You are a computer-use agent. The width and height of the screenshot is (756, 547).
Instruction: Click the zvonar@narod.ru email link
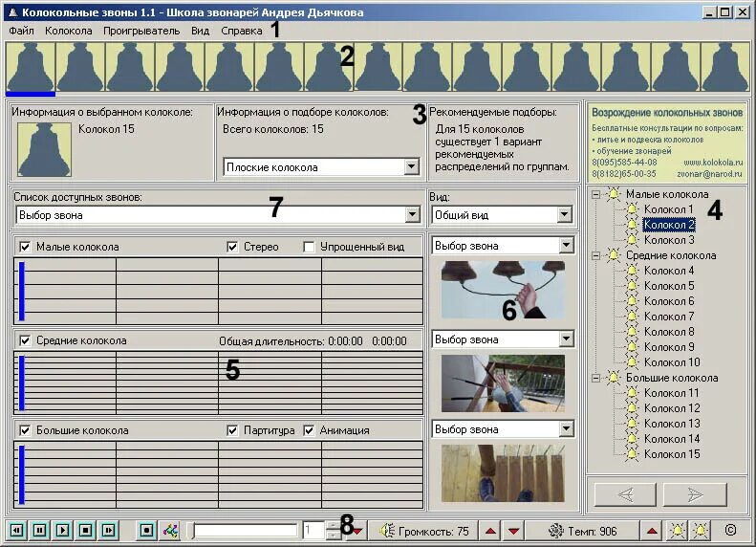tap(710, 174)
